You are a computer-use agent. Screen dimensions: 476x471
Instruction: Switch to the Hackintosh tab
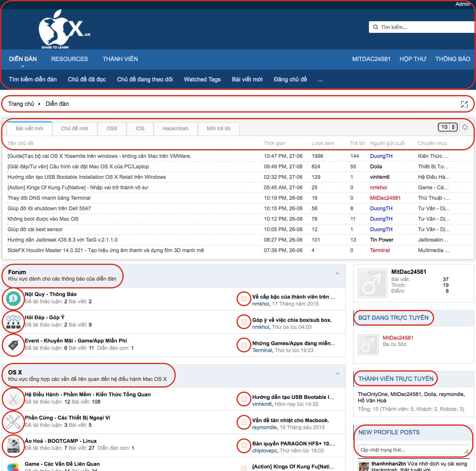click(x=175, y=129)
